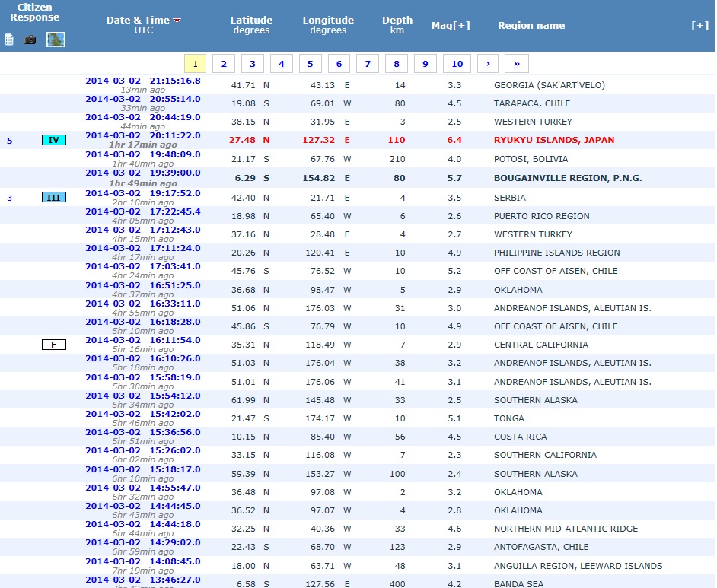Go to page 2 of results
Viewport: 717px width, 588px height.
[x=224, y=64]
